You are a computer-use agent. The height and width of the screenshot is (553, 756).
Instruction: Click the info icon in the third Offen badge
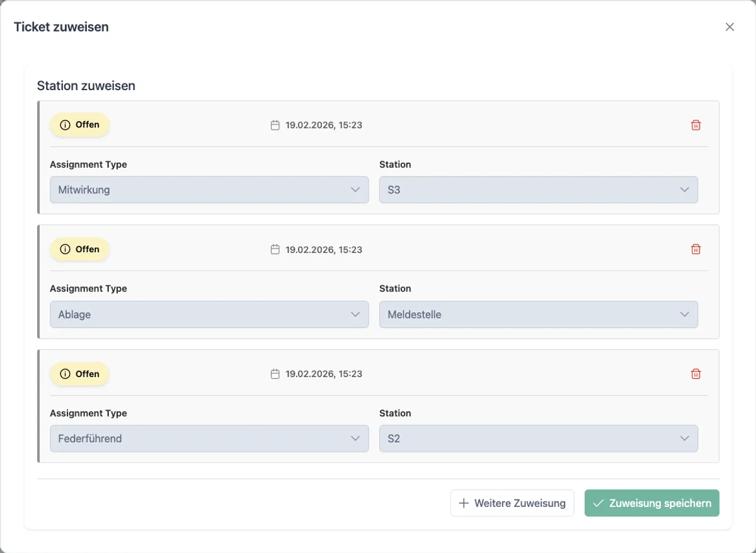[x=65, y=374]
